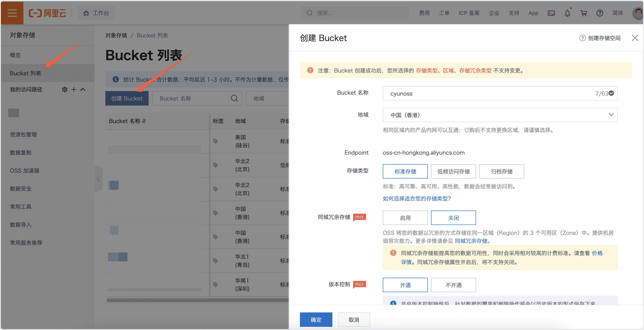Image resolution: width=644 pixels, height=330 pixels.
Task: Open the 创建存储空间 help link
Action: point(600,38)
